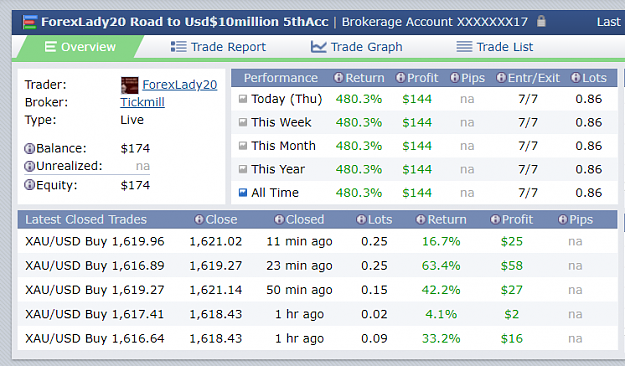Click the info icon on Performance Profit header
Screen dimensions: 625x366
coord(400,77)
